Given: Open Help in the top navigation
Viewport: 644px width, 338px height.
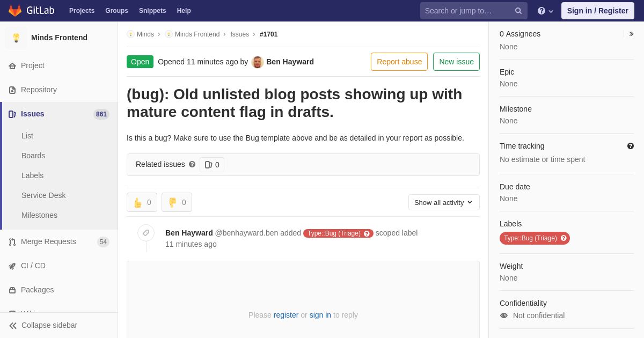Looking at the screenshot, I should tap(184, 11).
